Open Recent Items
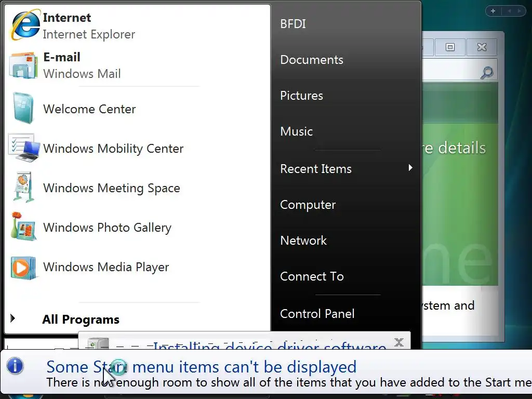This screenshot has width=532, height=399. coord(315,169)
